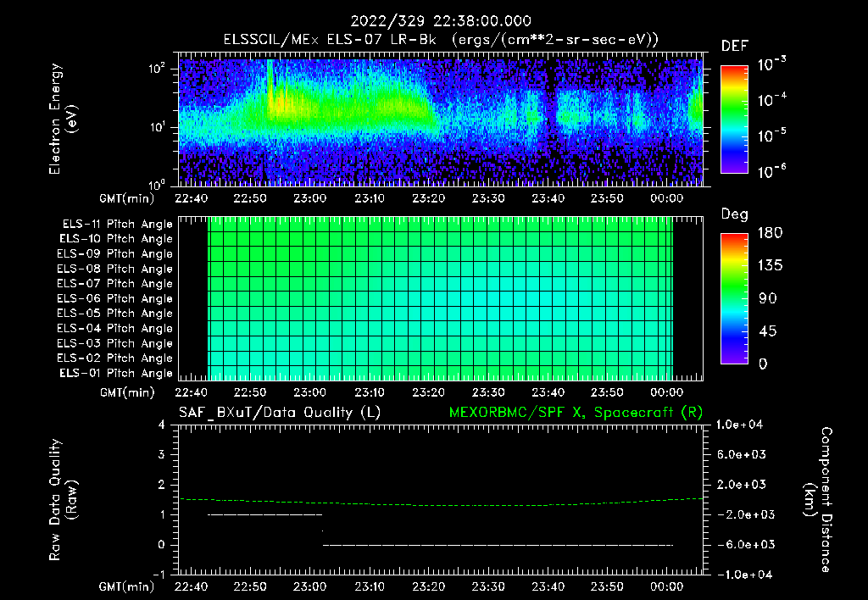The image size is (868, 600).
Task: Click the ELS-05 Pitch Angle row label
Action: click(115, 314)
